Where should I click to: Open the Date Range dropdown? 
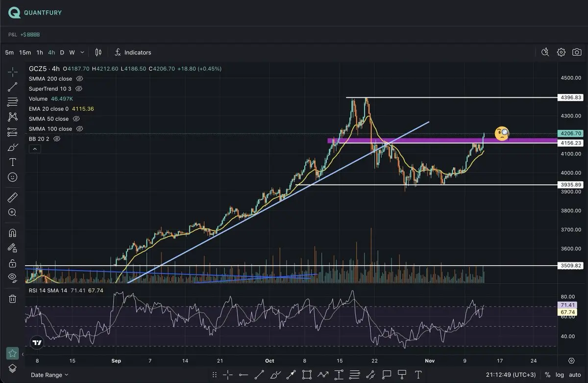(x=49, y=375)
